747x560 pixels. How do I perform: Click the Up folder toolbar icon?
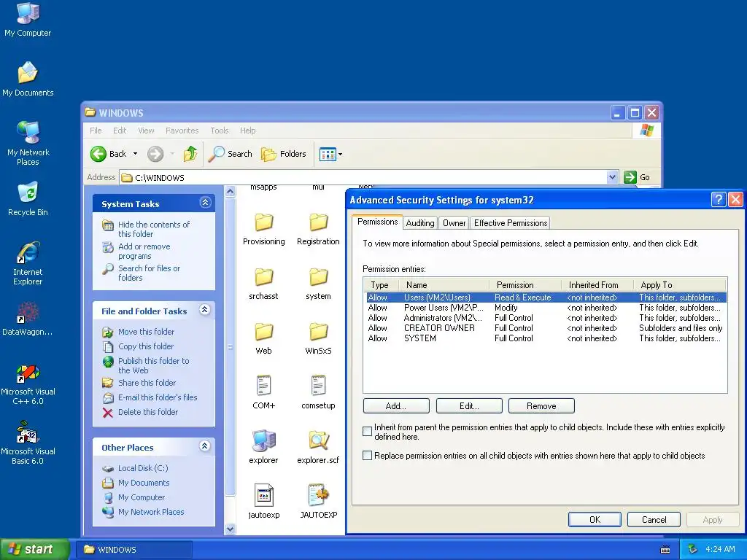(190, 154)
